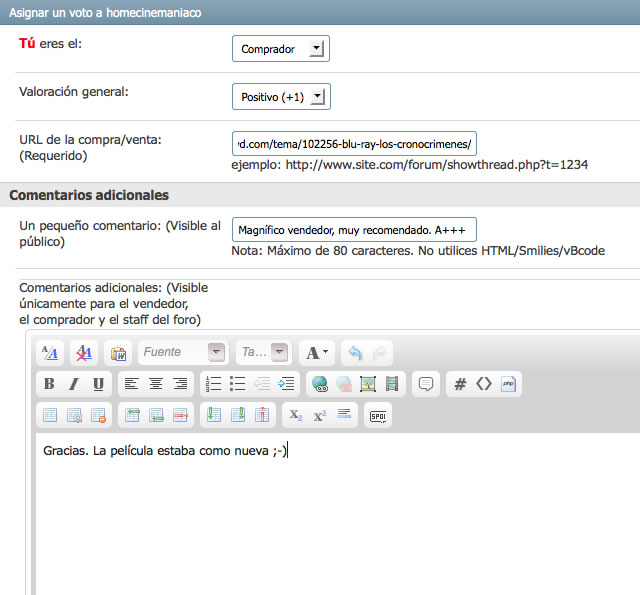This screenshot has height=595, width=640.
Task: Open the text color picker
Action: point(317,353)
